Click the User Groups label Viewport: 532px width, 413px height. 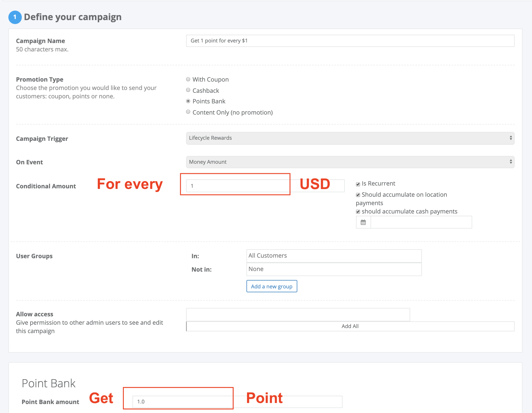tap(34, 256)
